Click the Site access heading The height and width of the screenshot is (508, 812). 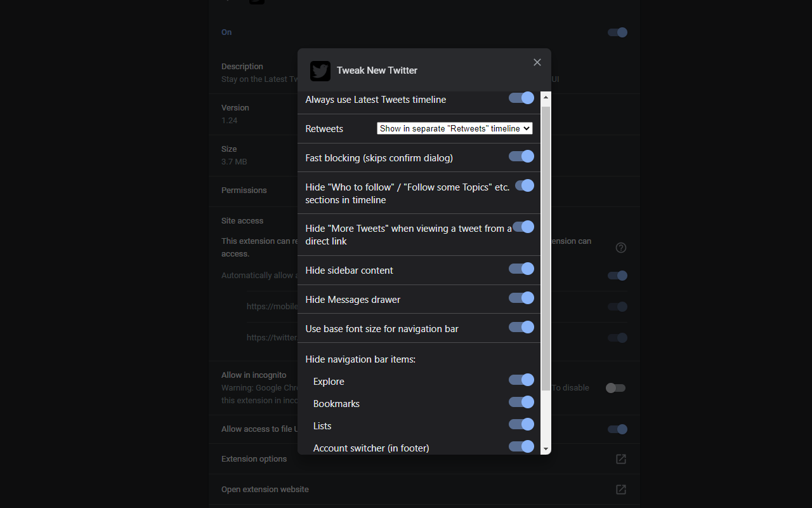pos(242,221)
